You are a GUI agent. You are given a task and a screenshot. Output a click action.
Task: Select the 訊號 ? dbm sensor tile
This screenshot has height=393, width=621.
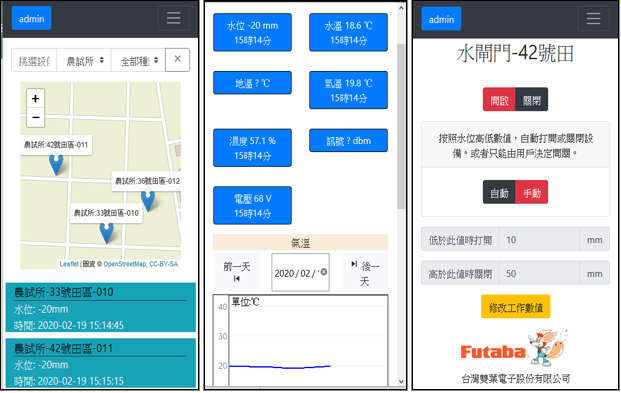(x=349, y=140)
